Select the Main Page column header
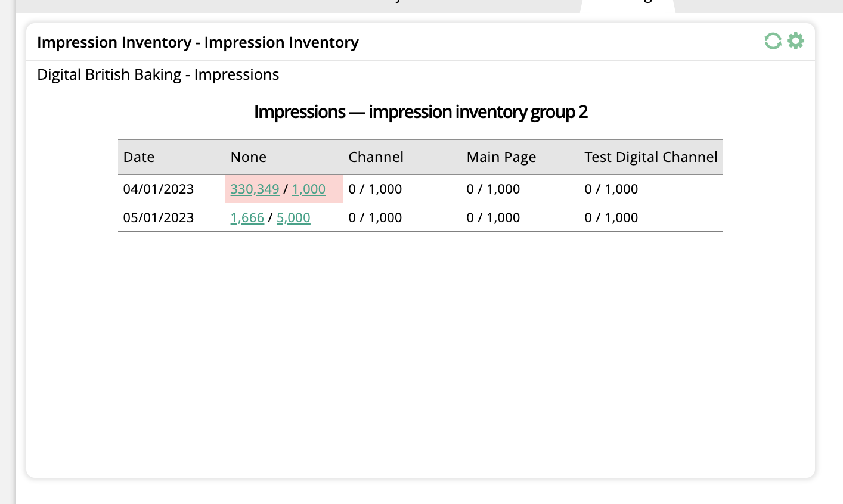This screenshot has height=504, width=843. [x=501, y=157]
